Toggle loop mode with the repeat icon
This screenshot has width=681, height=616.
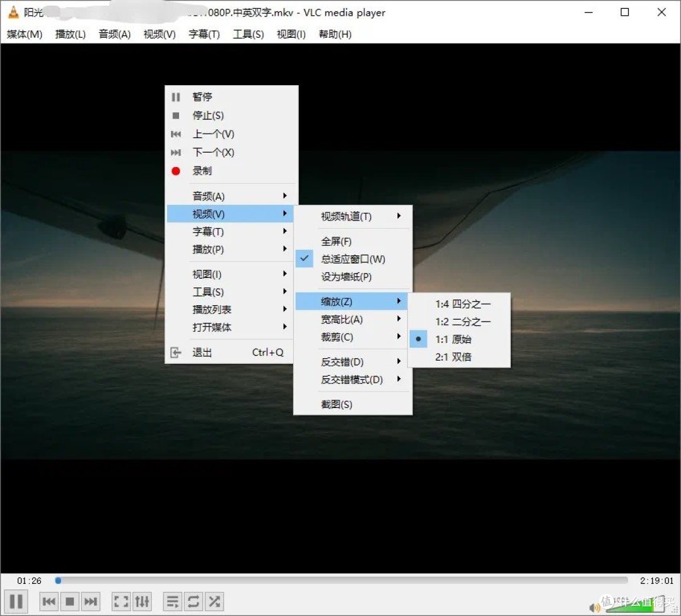coord(193,601)
